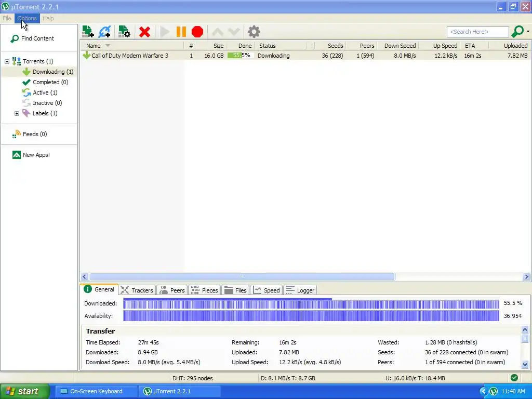Sort by the Peers column header
Viewport: 532px width, 399px height.
[362, 46]
